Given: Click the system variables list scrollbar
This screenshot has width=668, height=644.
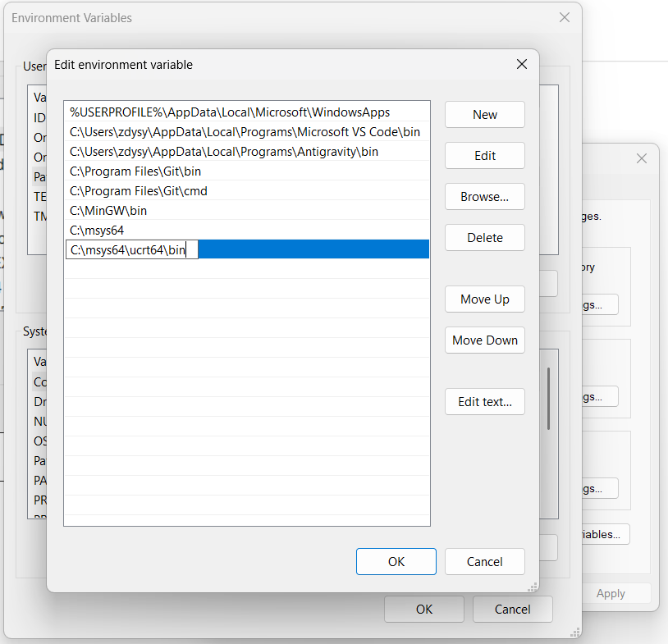Looking at the screenshot, I should click(549, 398).
